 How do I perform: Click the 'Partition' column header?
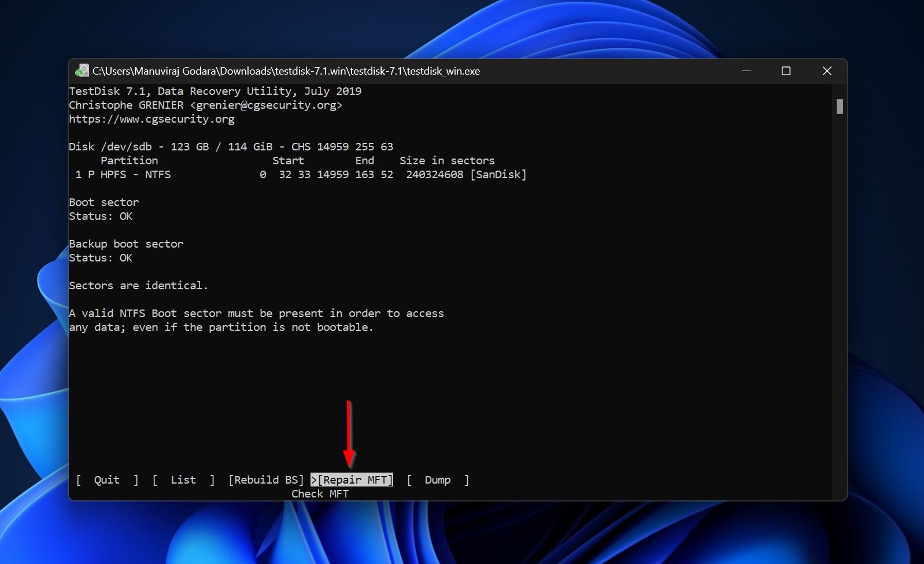tap(129, 161)
